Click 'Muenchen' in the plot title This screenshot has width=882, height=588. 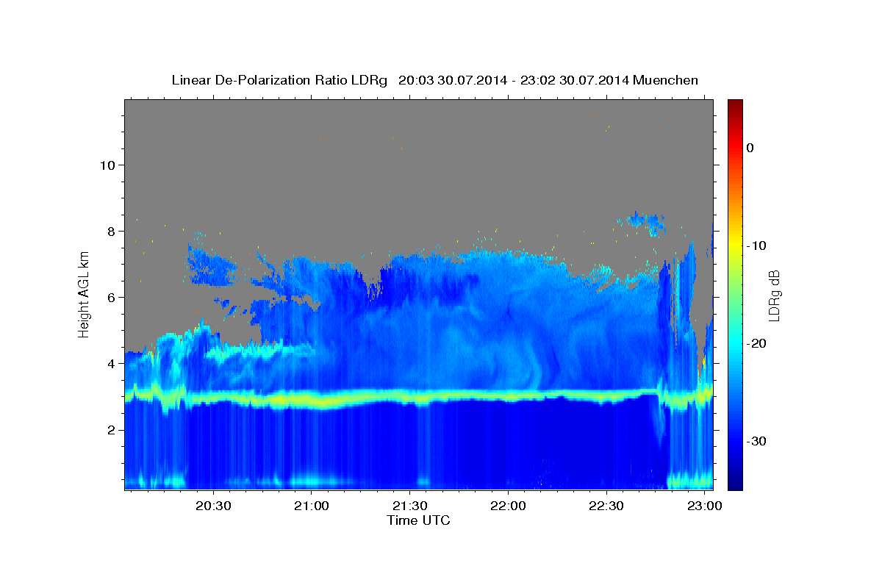(x=665, y=80)
